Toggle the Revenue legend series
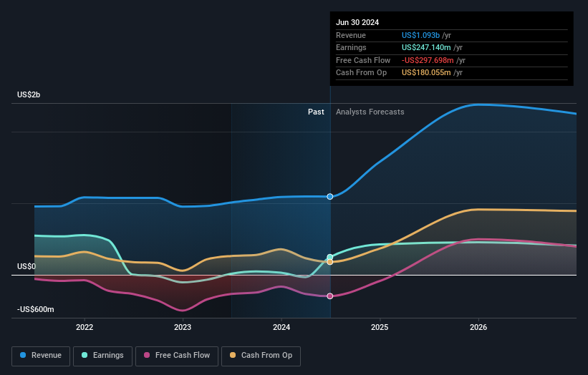 [41, 356]
